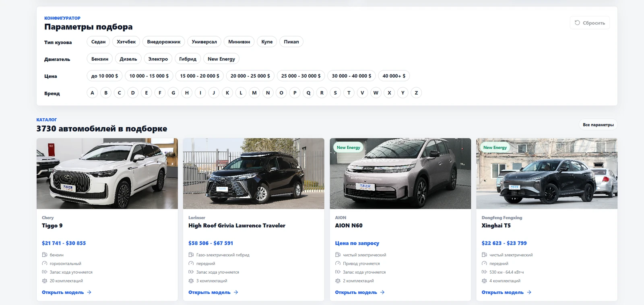
Task: Choose brand letter H
Action: point(187,93)
